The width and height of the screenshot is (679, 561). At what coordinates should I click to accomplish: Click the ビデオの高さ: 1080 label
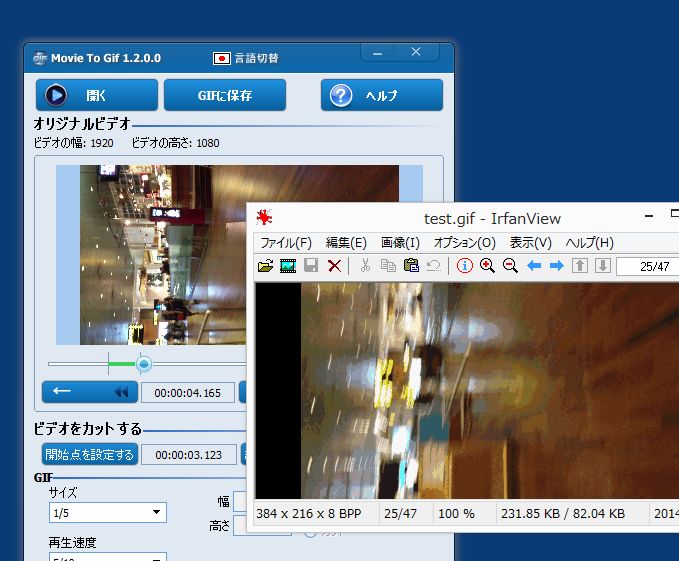click(x=175, y=143)
